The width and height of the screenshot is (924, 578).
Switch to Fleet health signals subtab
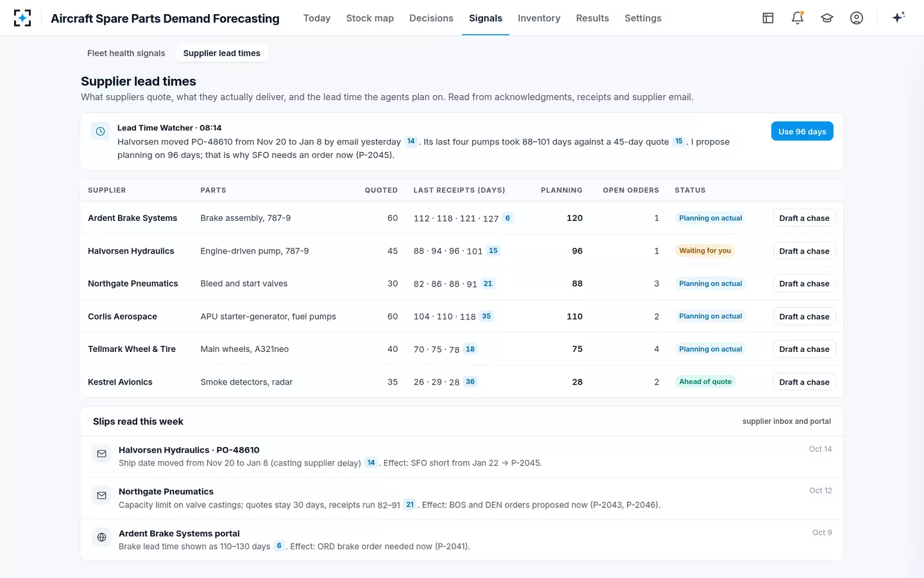[126, 53]
